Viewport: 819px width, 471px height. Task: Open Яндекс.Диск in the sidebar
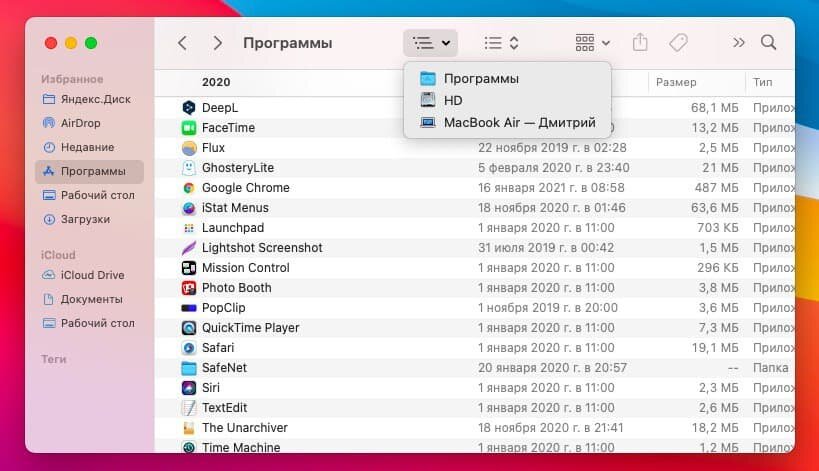pos(89,99)
